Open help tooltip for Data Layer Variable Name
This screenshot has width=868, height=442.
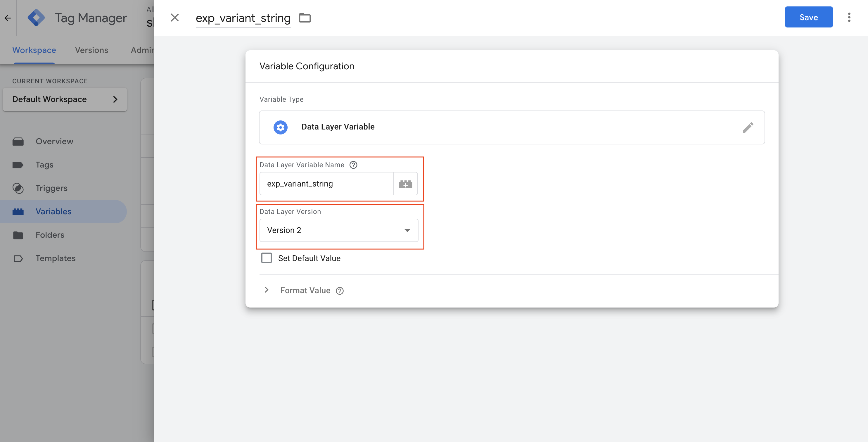[353, 165]
